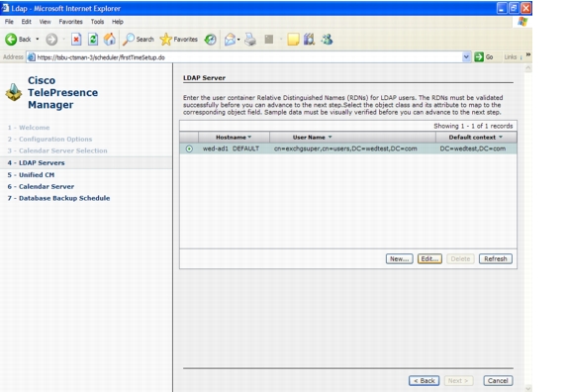Screen dimensions: 568x392
Task: Click the Edit page icon in the toolbar
Action: pos(269,40)
